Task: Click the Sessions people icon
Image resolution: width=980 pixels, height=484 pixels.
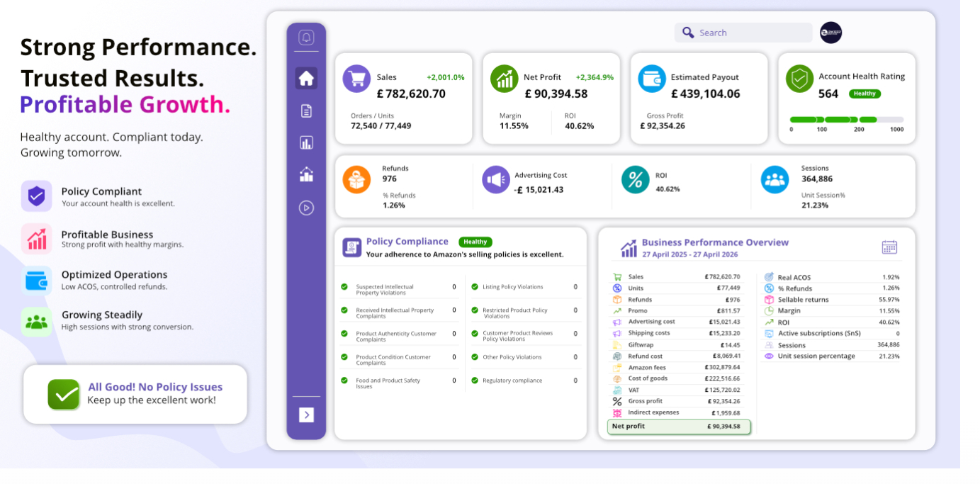Action: pos(775,179)
